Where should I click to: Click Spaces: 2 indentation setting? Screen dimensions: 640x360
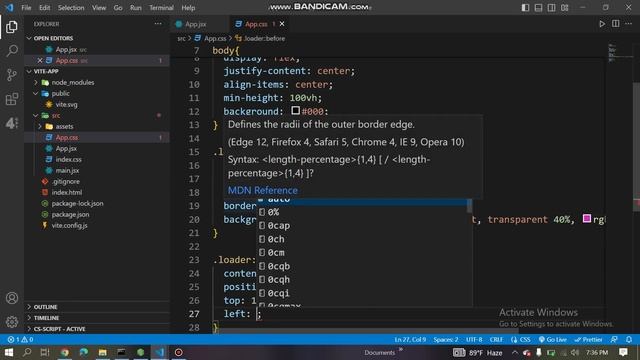click(446, 340)
